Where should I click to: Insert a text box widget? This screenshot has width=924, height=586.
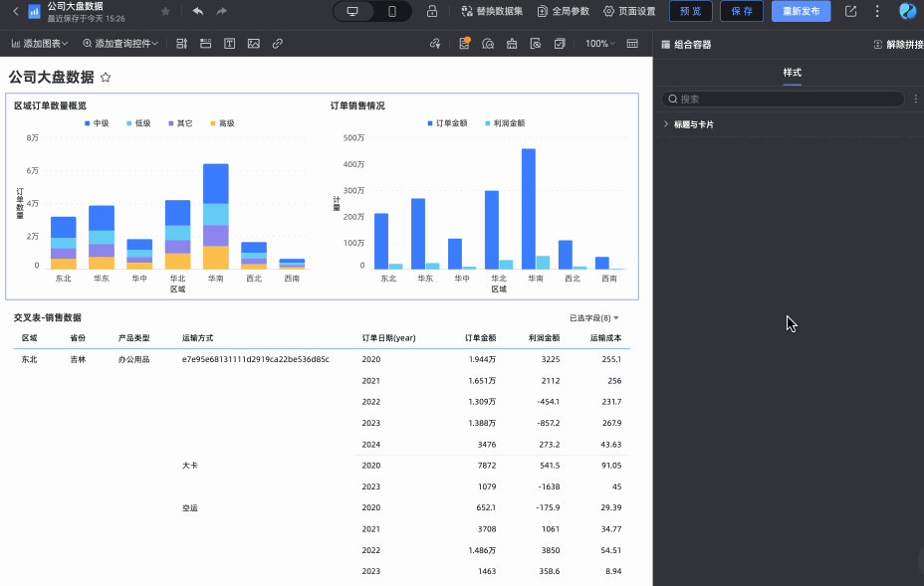pos(229,44)
